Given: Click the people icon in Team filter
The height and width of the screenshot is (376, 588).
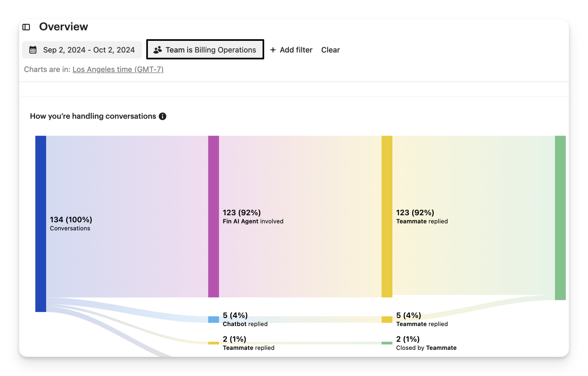Looking at the screenshot, I should [157, 50].
